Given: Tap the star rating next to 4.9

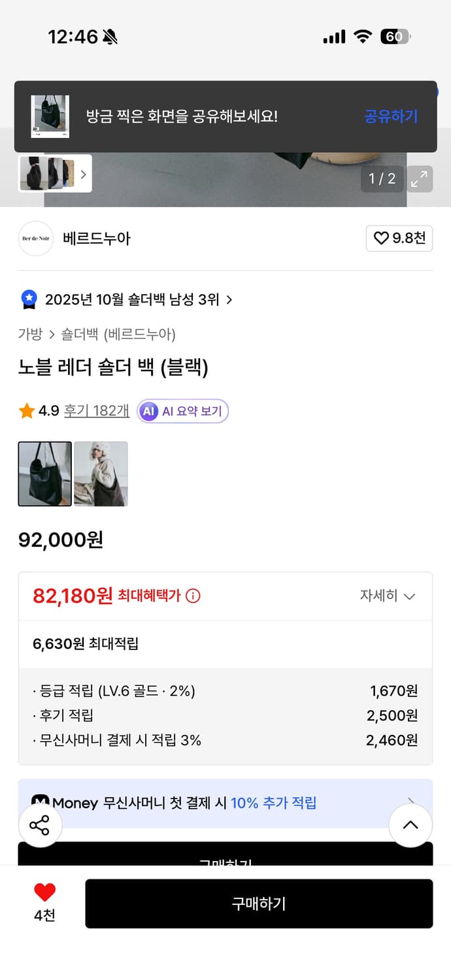Looking at the screenshot, I should point(26,411).
